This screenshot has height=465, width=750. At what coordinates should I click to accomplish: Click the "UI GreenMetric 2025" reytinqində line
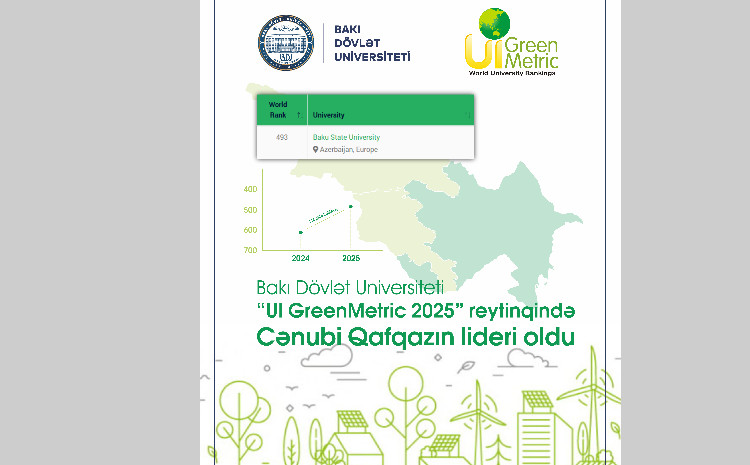tap(416, 311)
